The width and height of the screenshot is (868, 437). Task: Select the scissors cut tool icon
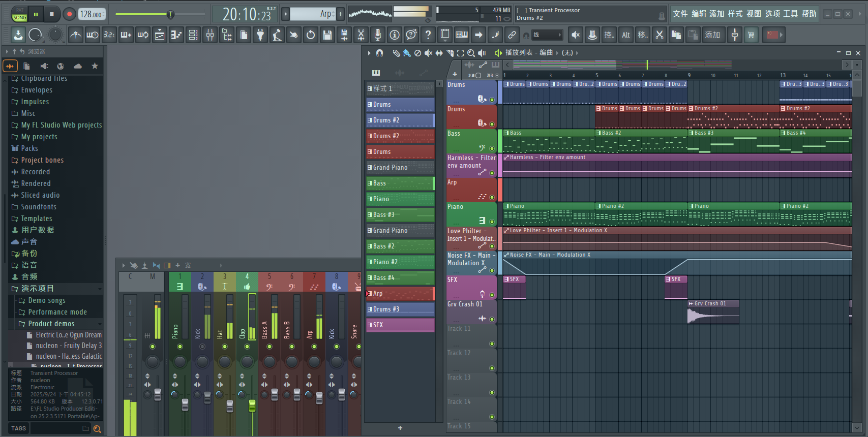(660, 35)
